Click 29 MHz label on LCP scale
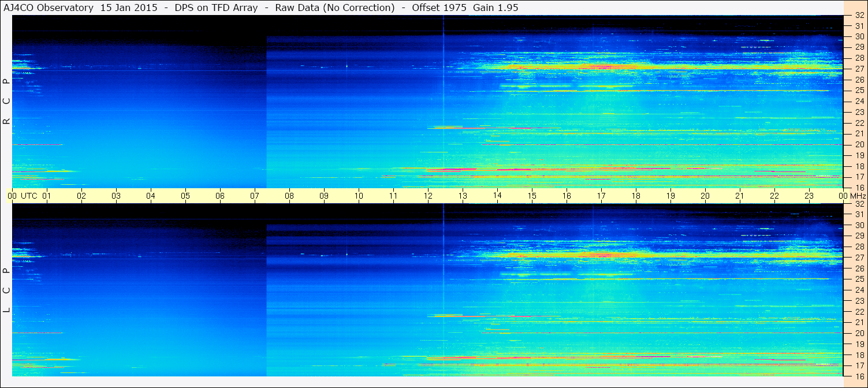This screenshot has width=868, height=388. click(859, 236)
